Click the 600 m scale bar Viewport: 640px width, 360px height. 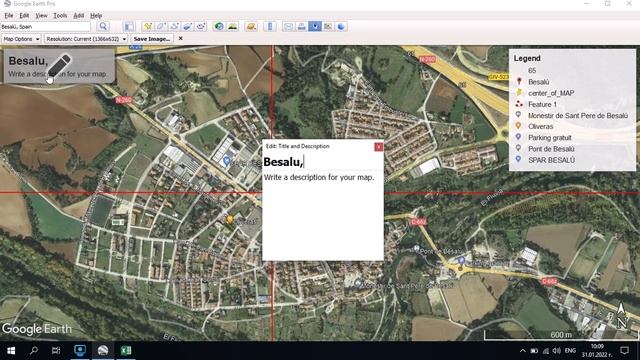click(561, 335)
